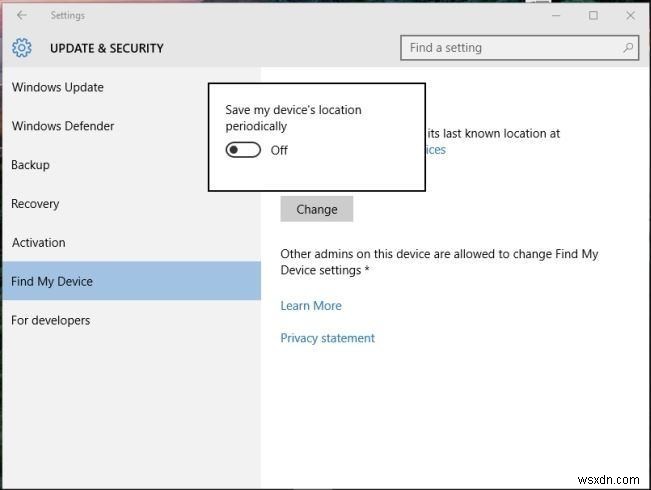
Task: Open the For developers section
Action: pos(50,321)
